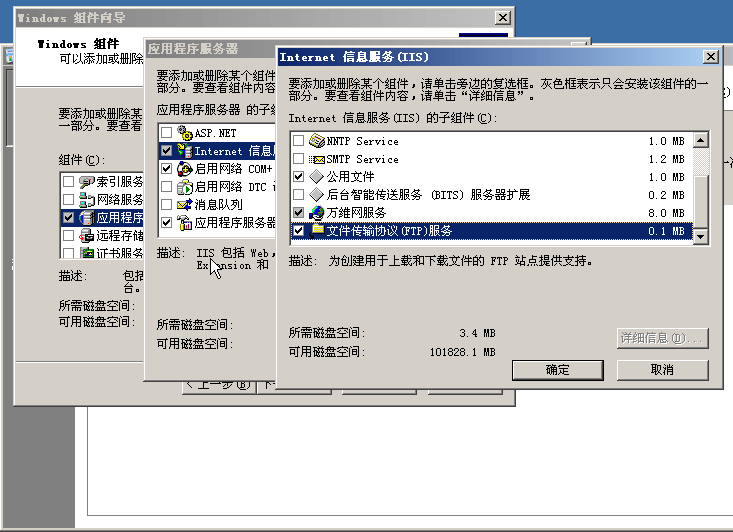Click the 启用网络 DTC icon
733x532 pixels.
point(185,187)
